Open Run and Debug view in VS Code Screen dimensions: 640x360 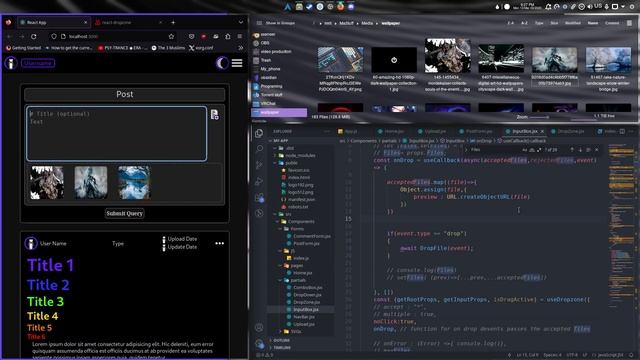tap(259, 181)
